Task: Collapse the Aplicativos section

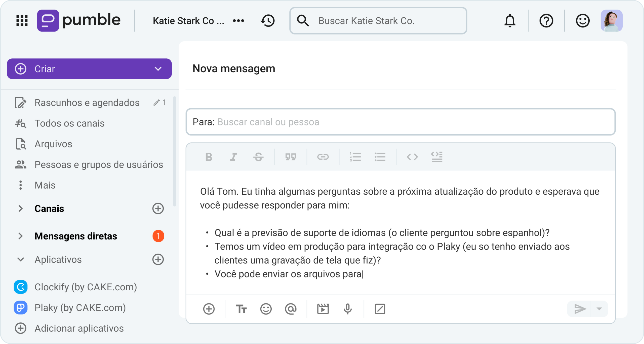Action: (21, 259)
